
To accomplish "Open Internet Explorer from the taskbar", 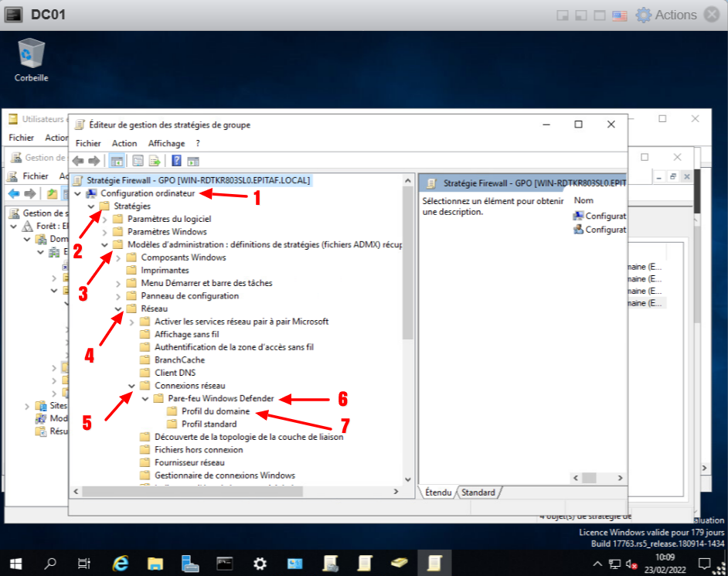I will point(121,563).
